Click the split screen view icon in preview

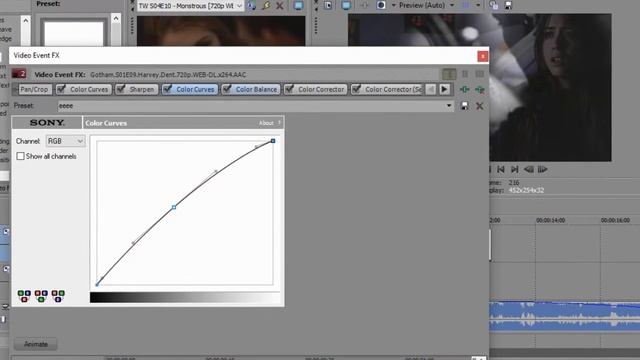[381, 5]
